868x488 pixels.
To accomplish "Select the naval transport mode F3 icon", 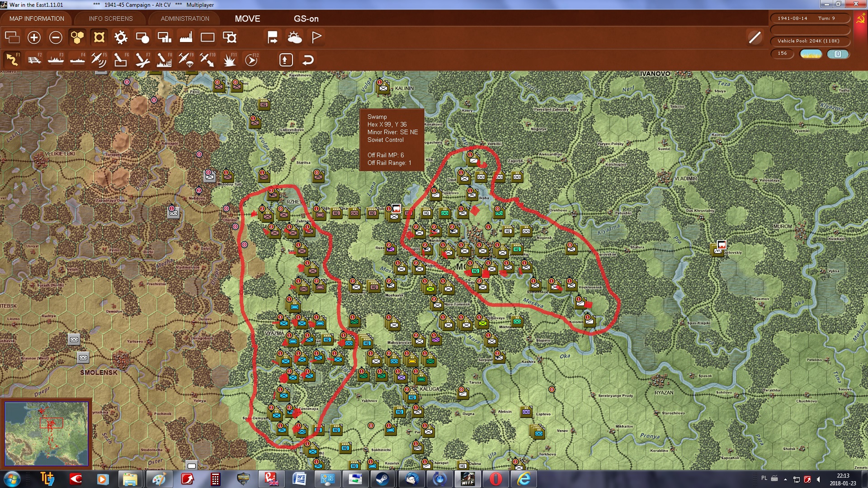I will pos(56,60).
